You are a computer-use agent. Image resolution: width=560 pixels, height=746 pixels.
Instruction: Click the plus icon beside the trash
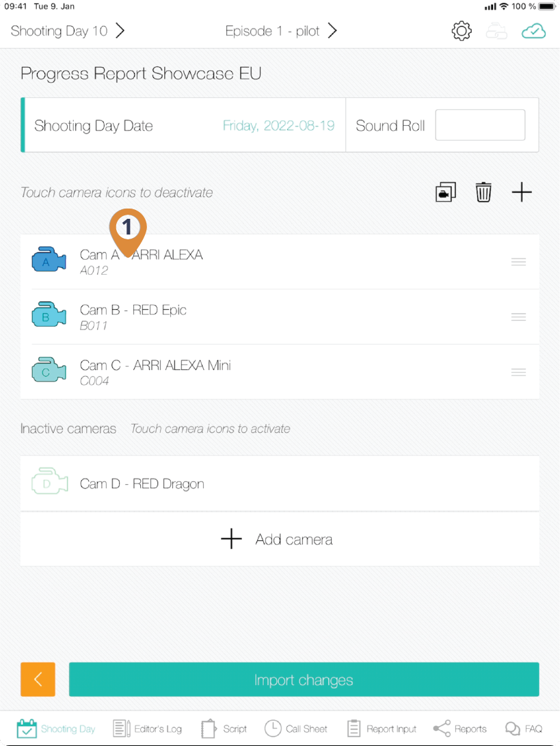[522, 192]
